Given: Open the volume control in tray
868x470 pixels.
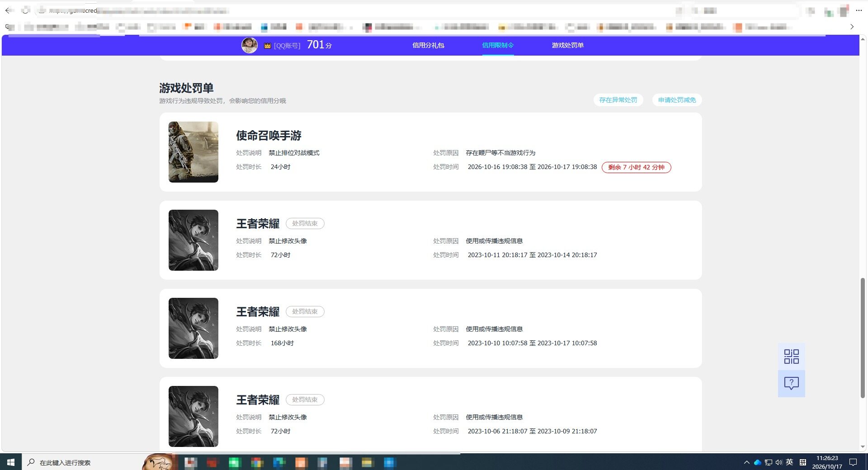Looking at the screenshot, I should click(778, 462).
